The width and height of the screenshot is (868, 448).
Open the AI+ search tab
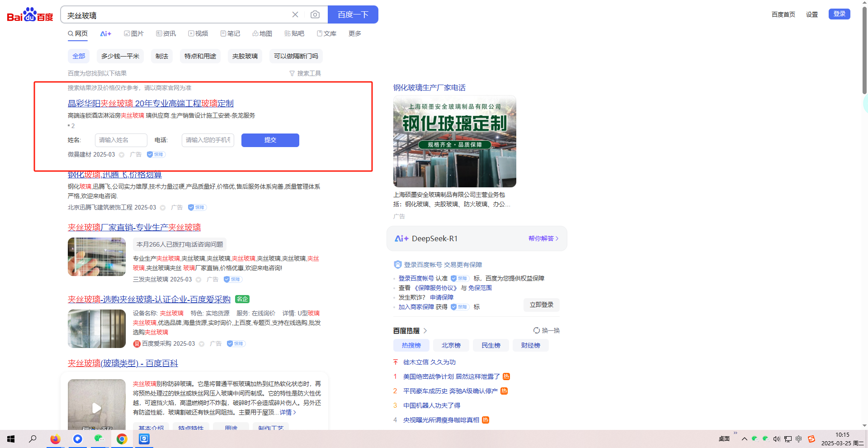pyautogui.click(x=106, y=33)
